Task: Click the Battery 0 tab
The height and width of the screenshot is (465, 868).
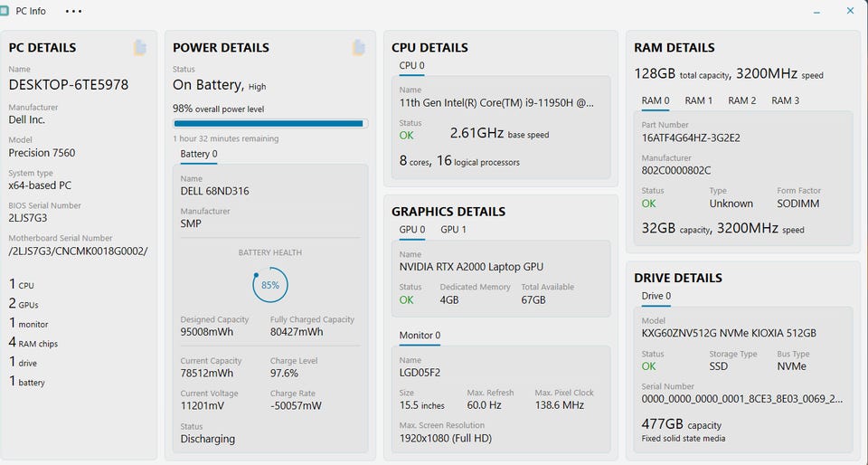Action: (x=198, y=154)
